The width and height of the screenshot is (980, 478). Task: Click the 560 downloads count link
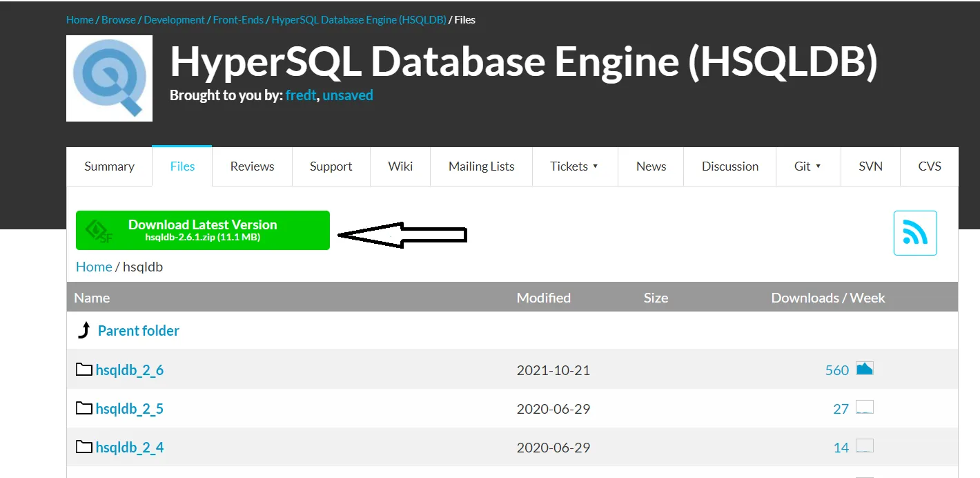click(837, 370)
